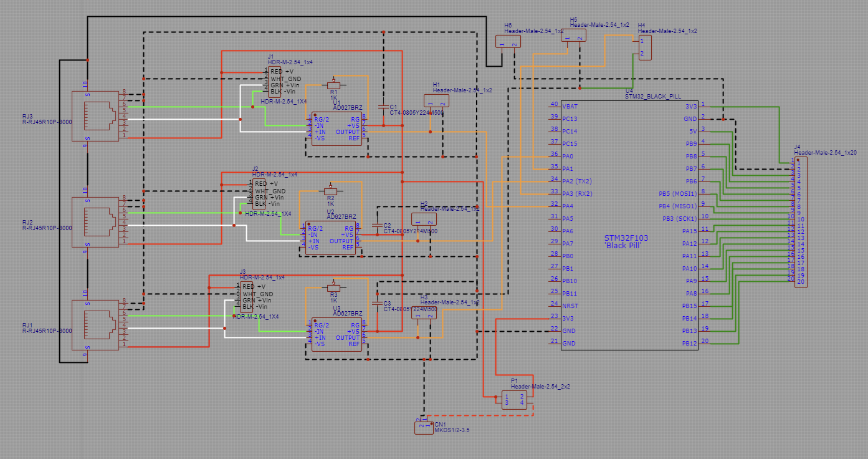The width and height of the screenshot is (868, 459).
Task: Select the H5 two-pin header
Action: (573, 35)
